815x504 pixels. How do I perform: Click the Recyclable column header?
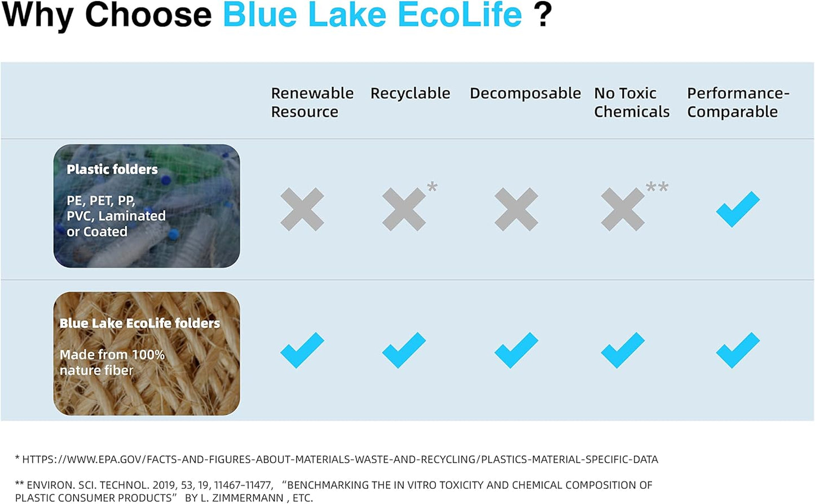click(410, 93)
